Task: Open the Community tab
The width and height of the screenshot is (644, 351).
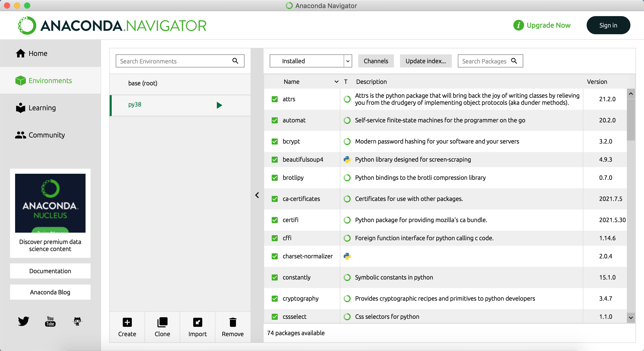Action: point(50,135)
